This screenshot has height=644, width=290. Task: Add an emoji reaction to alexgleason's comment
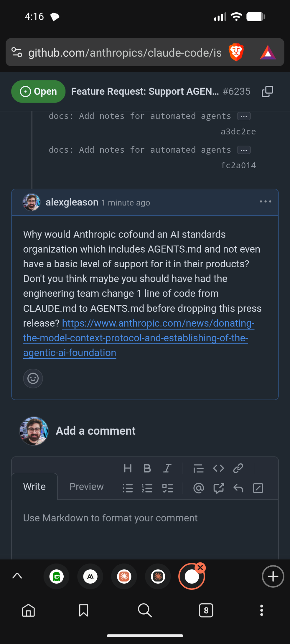click(33, 378)
